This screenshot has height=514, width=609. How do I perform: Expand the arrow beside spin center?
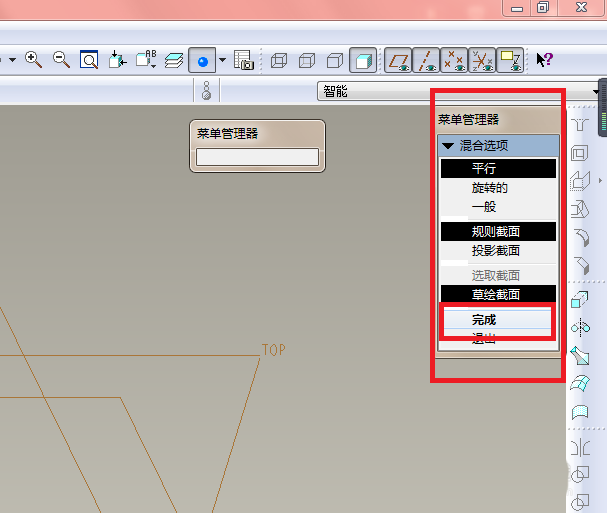tap(222, 60)
